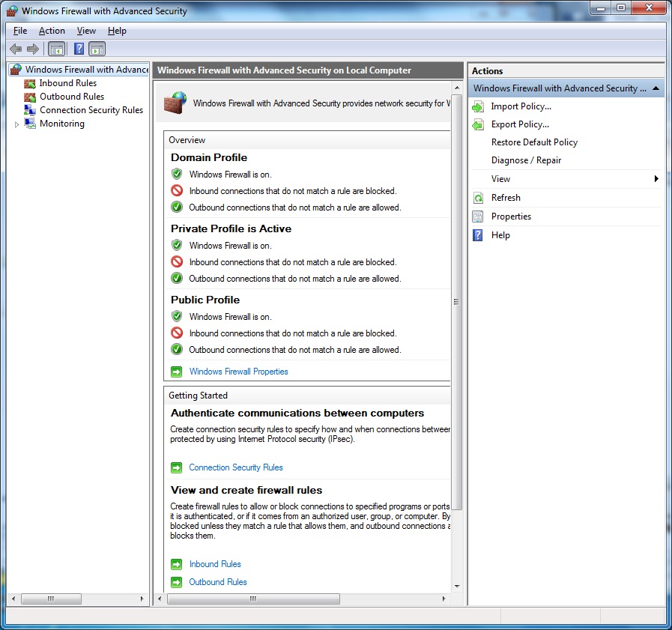Screen dimensions: 672x630
Task: Click Import Policy... in Actions pane
Action: tap(521, 106)
